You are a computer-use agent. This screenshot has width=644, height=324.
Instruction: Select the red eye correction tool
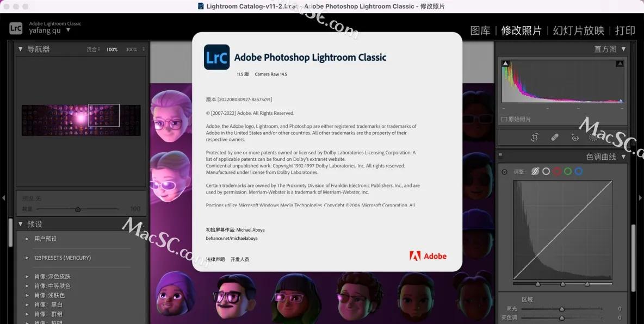[575, 138]
